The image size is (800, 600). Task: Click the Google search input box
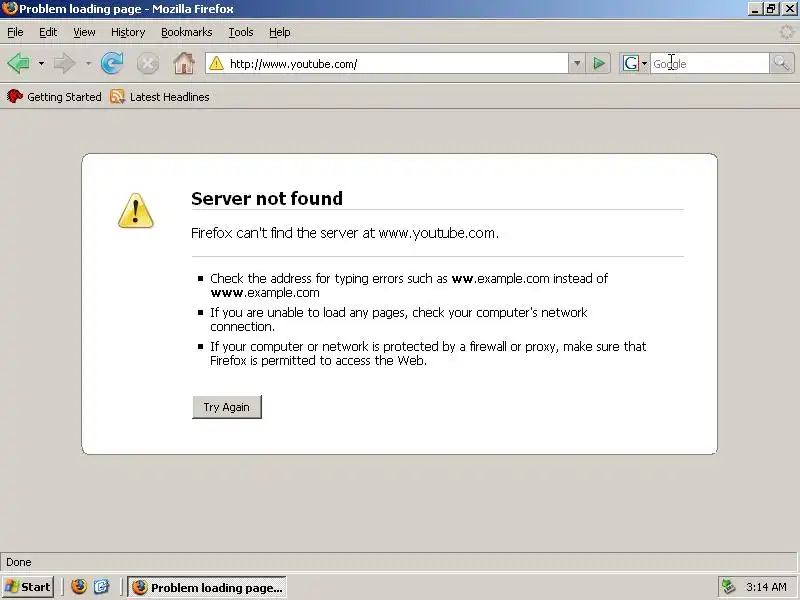(x=709, y=64)
